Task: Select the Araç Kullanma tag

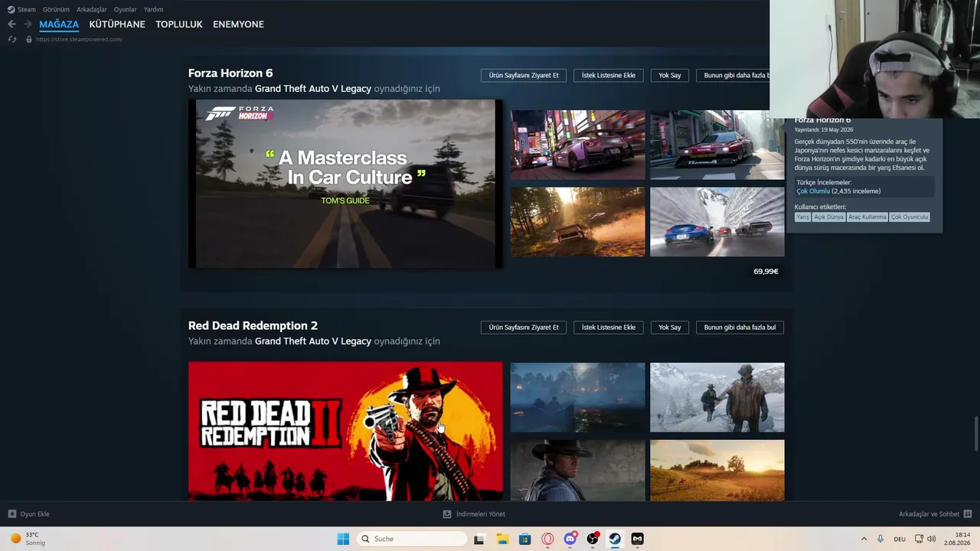Action: pyautogui.click(x=867, y=217)
